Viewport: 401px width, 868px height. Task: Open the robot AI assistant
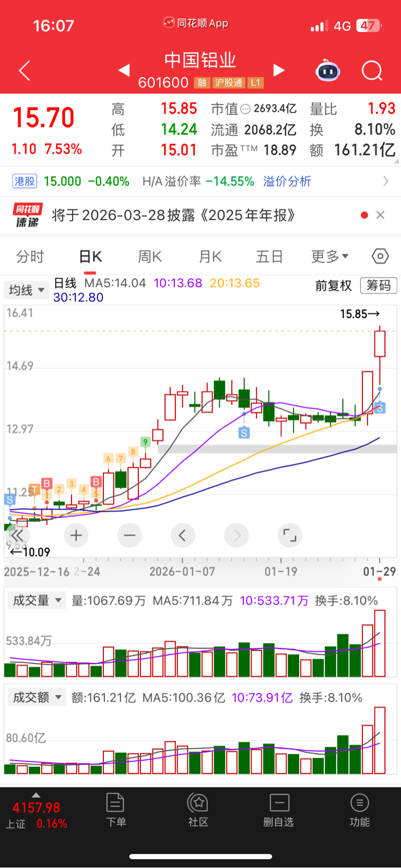pos(328,70)
